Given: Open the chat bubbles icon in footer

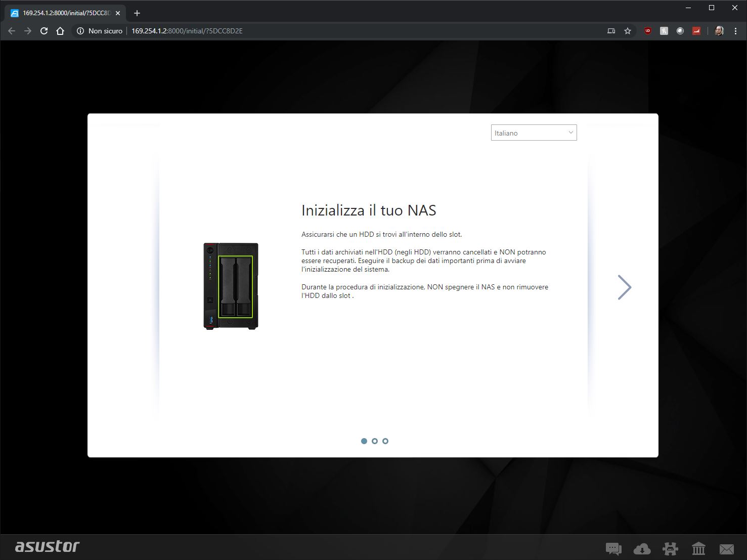Looking at the screenshot, I should pyautogui.click(x=613, y=548).
